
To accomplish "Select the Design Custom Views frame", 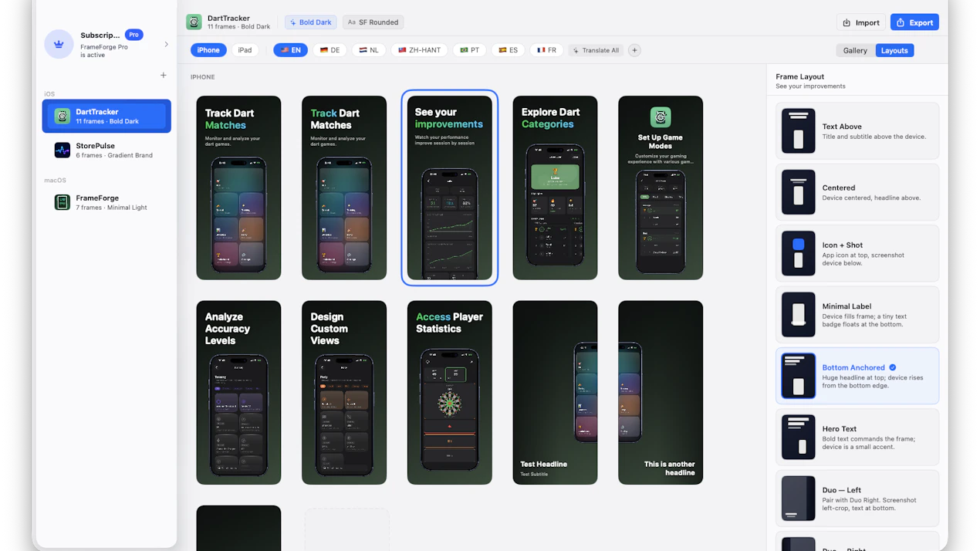I will click(x=344, y=393).
